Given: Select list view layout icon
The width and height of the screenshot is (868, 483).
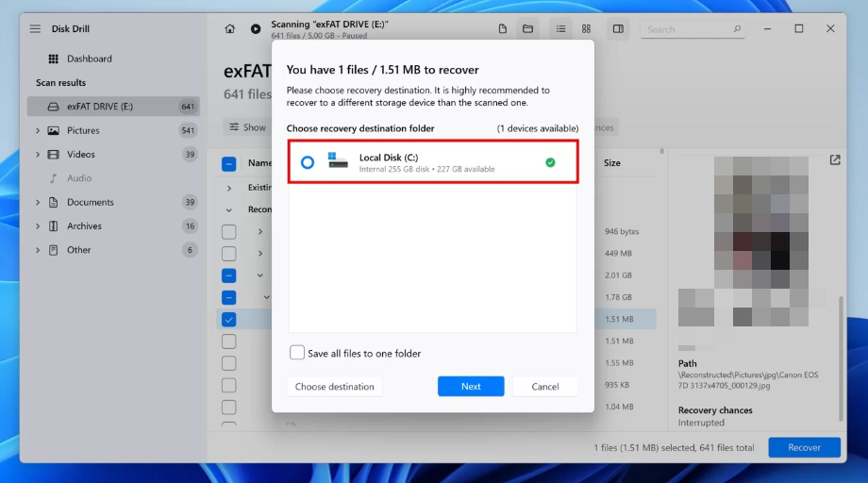Looking at the screenshot, I should click(560, 28).
